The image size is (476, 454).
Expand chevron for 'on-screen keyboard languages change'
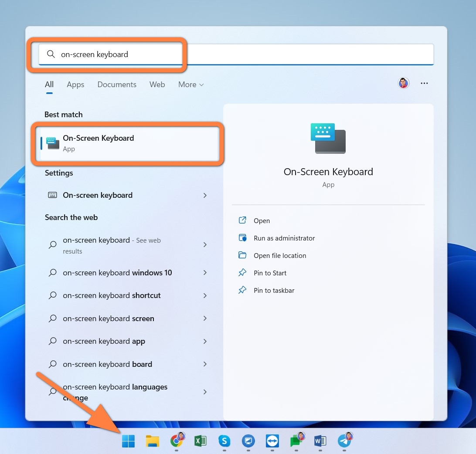tap(205, 392)
